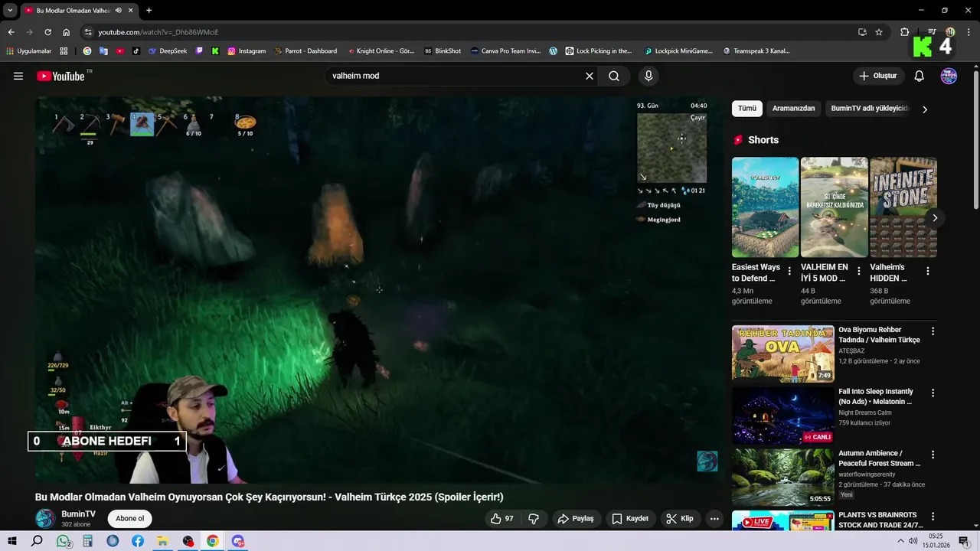Open Autumn Ambience video title
Viewport: 980px width, 551px height.
pyautogui.click(x=879, y=458)
